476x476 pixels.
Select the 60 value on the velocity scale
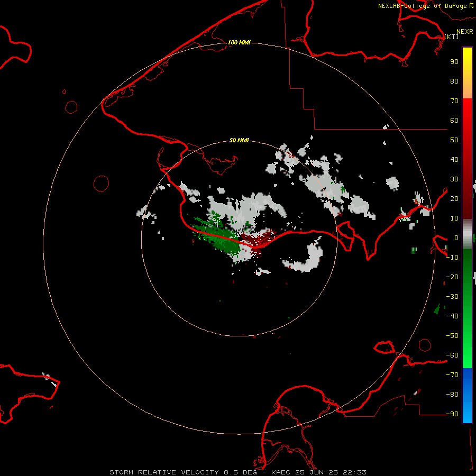click(454, 120)
